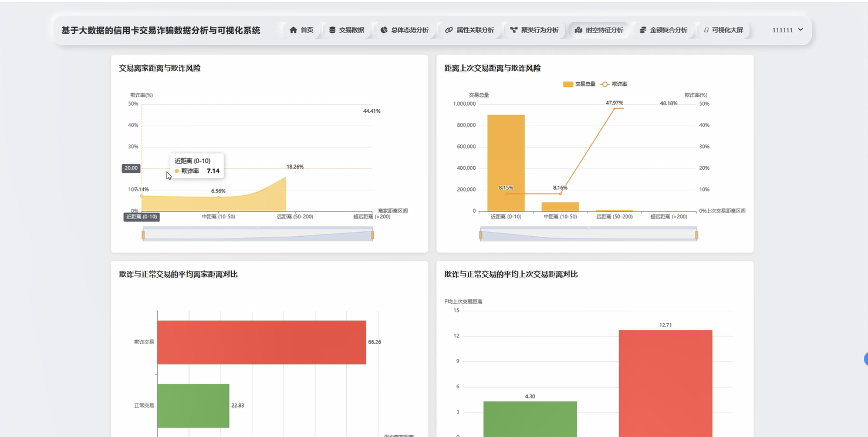Click the system title 基于大数据的信用卡交易诈骗数据分析与可视化系统
This screenshot has width=868, height=437.
[161, 31]
